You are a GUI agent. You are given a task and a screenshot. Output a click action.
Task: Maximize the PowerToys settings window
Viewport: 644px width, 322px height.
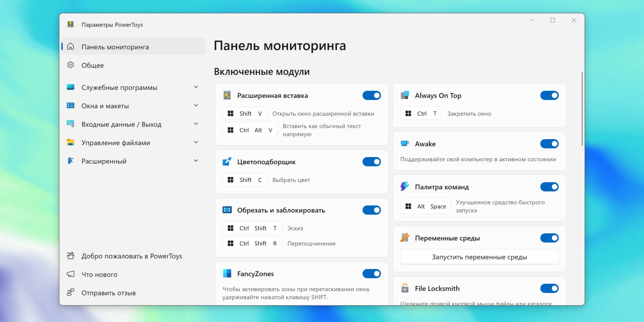point(553,20)
